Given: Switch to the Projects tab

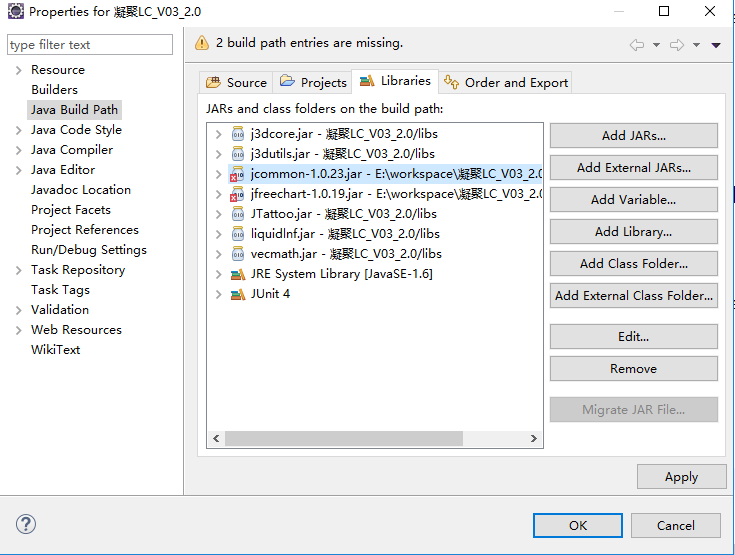Looking at the screenshot, I should point(313,82).
